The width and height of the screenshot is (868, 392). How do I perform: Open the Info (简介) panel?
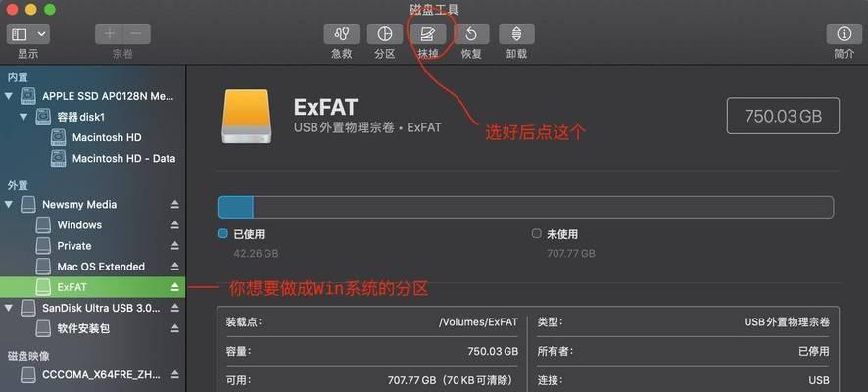(844, 34)
